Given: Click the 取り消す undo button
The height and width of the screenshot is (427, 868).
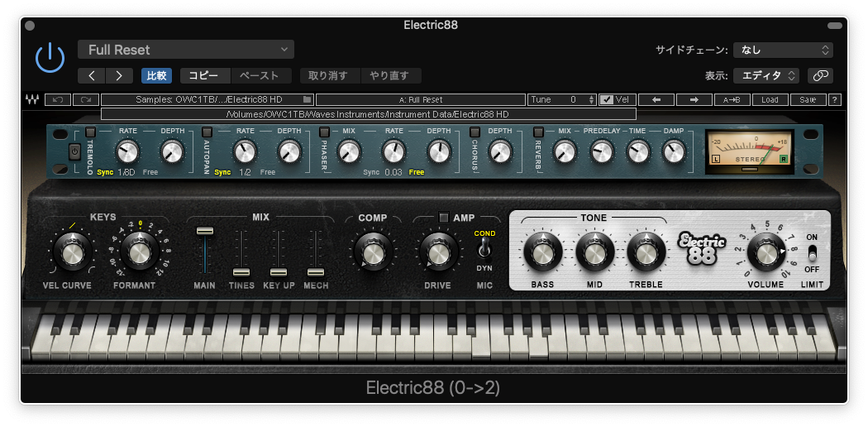Looking at the screenshot, I should click(x=331, y=76).
